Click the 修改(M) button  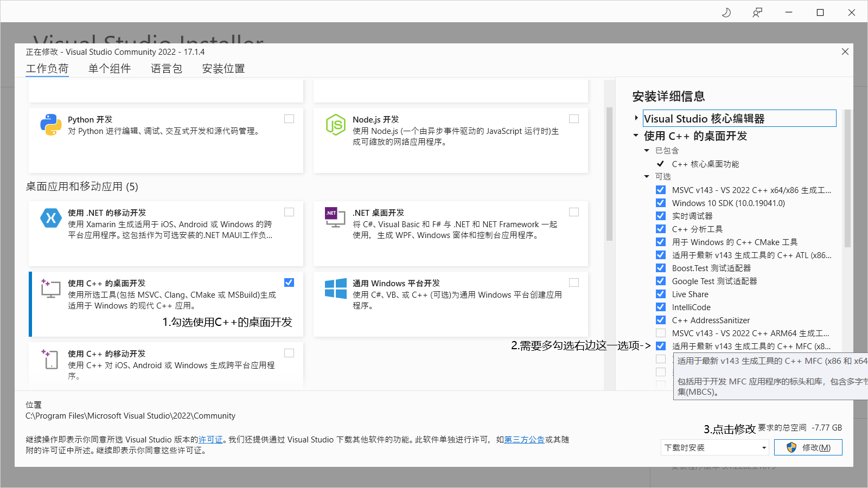[808, 447]
